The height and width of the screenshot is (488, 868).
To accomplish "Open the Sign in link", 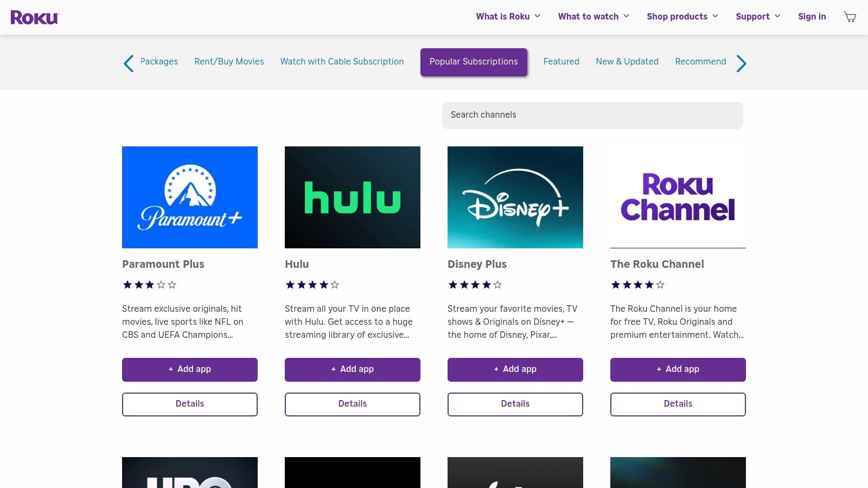I will coord(812,16).
